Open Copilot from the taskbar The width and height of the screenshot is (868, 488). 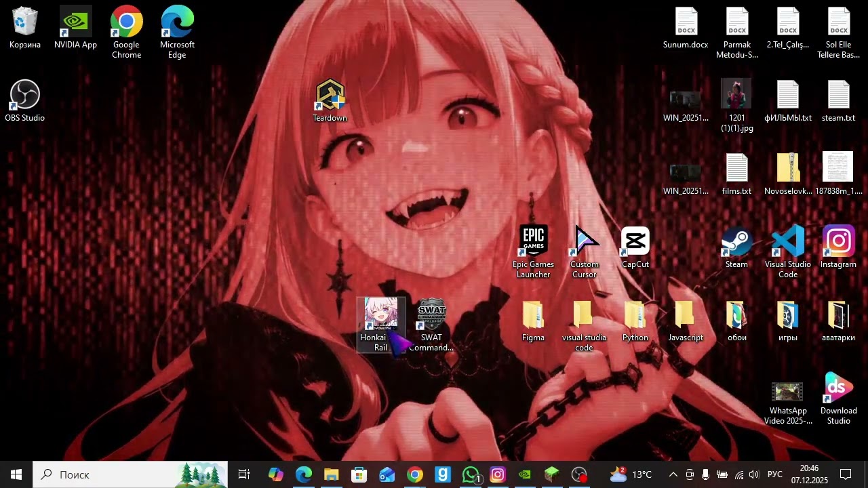275,474
